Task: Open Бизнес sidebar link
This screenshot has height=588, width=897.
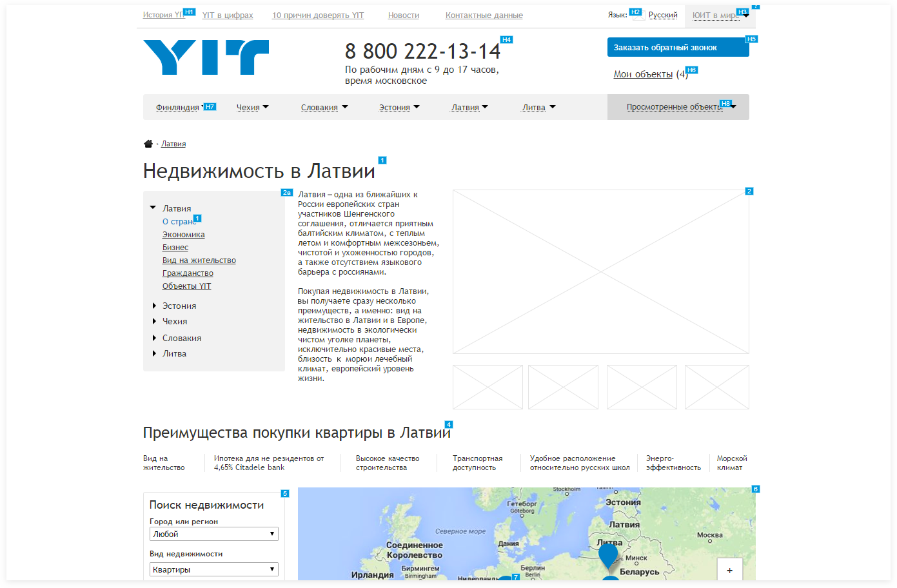Action: pyautogui.click(x=175, y=248)
